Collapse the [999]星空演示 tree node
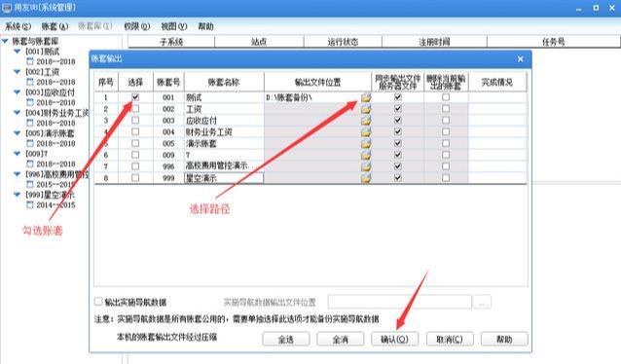 point(17,195)
